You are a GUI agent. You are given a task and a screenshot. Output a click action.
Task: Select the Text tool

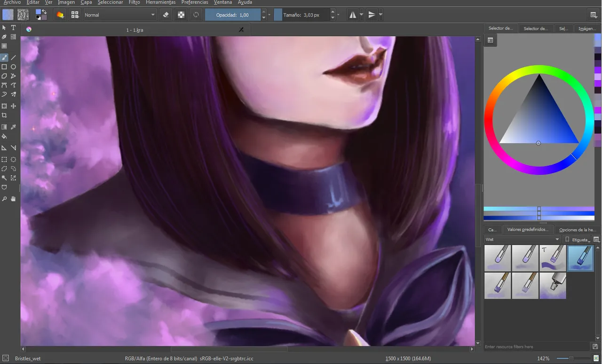click(x=13, y=28)
